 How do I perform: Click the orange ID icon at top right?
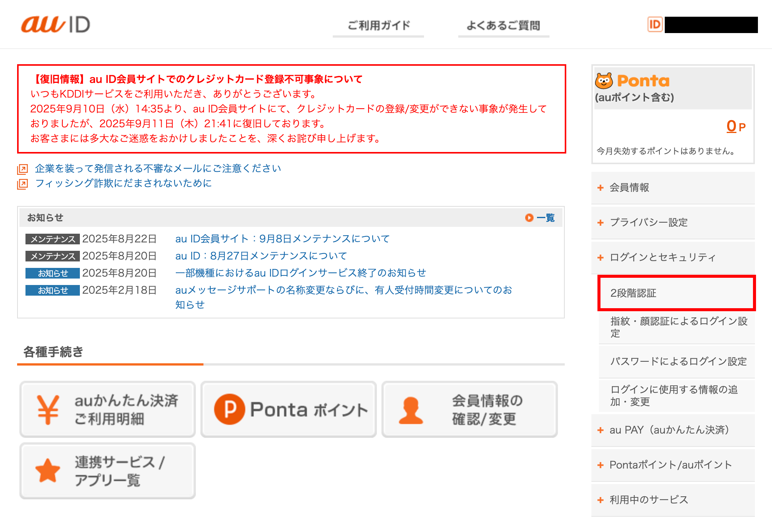point(655,25)
